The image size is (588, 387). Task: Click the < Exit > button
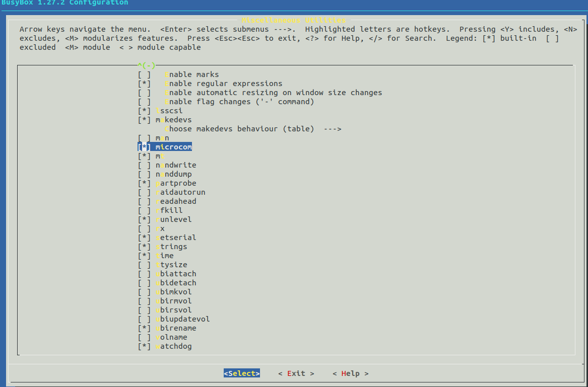[296, 373]
